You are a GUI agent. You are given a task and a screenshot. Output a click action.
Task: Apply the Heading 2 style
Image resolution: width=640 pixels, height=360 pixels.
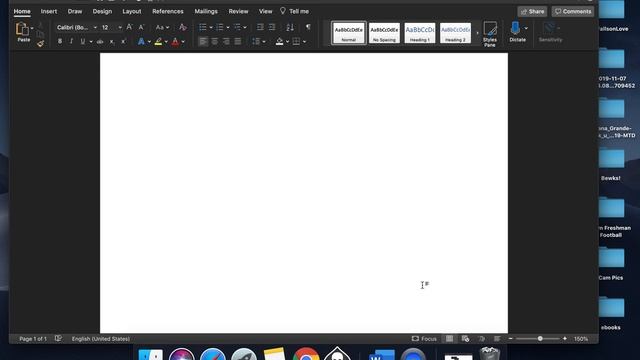click(455, 33)
